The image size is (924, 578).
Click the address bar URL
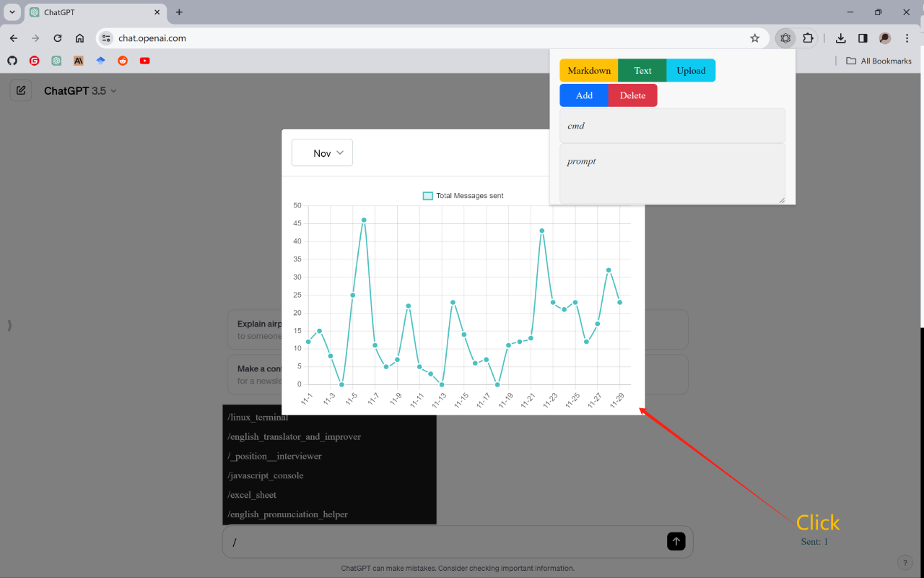click(152, 38)
